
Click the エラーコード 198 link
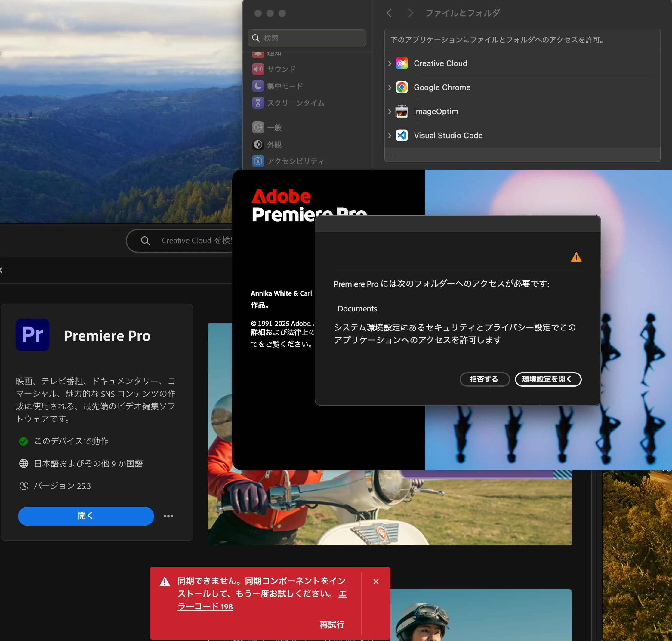point(205,607)
